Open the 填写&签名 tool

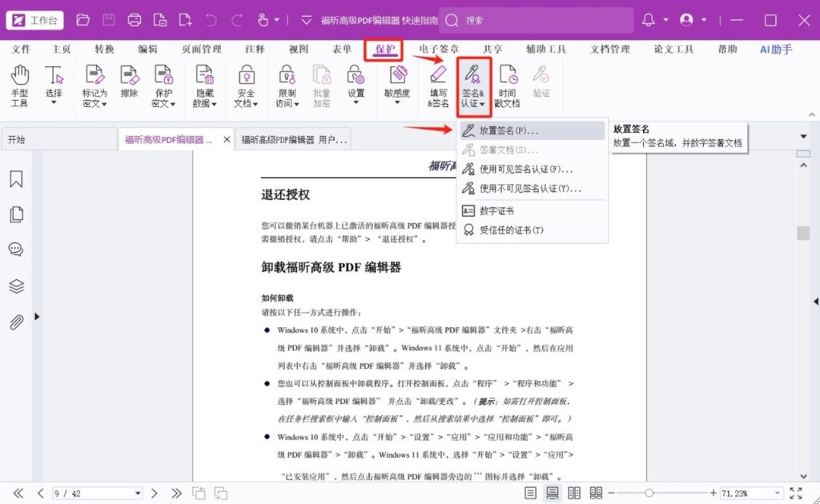coord(437,86)
